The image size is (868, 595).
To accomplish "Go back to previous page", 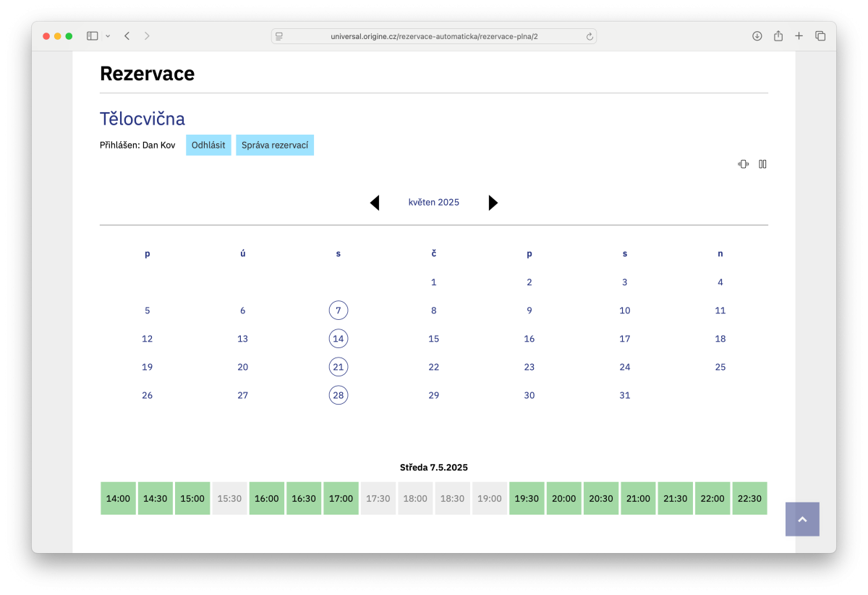I will click(x=127, y=36).
